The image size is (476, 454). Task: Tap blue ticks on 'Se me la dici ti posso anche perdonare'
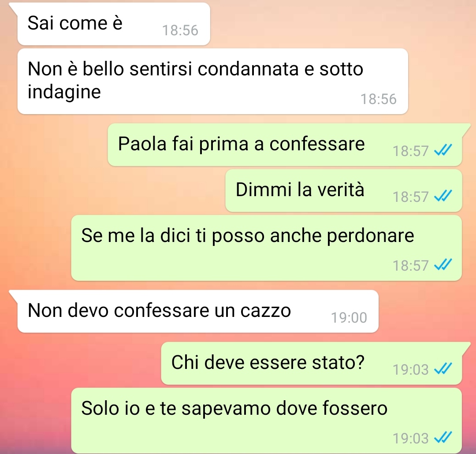443,264
